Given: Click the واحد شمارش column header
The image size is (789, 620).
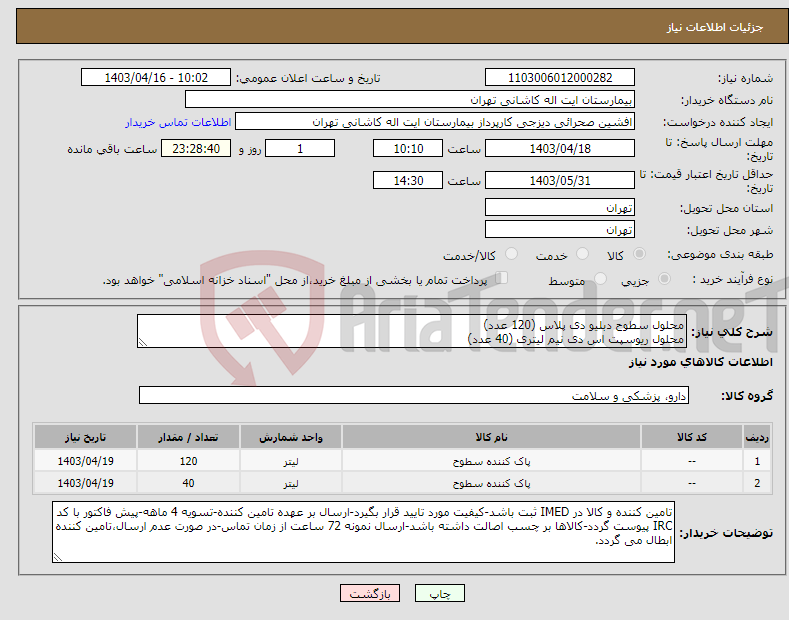Looking at the screenshot, I should 291,437.
